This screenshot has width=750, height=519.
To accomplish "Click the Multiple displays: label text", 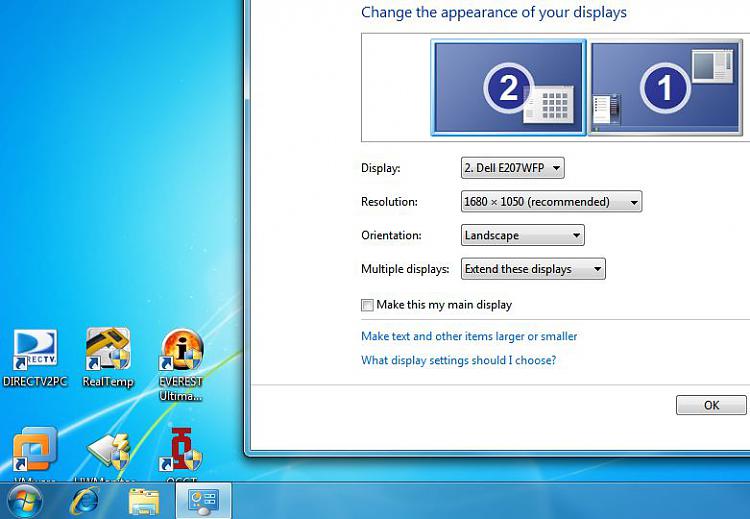I will (x=405, y=269).
